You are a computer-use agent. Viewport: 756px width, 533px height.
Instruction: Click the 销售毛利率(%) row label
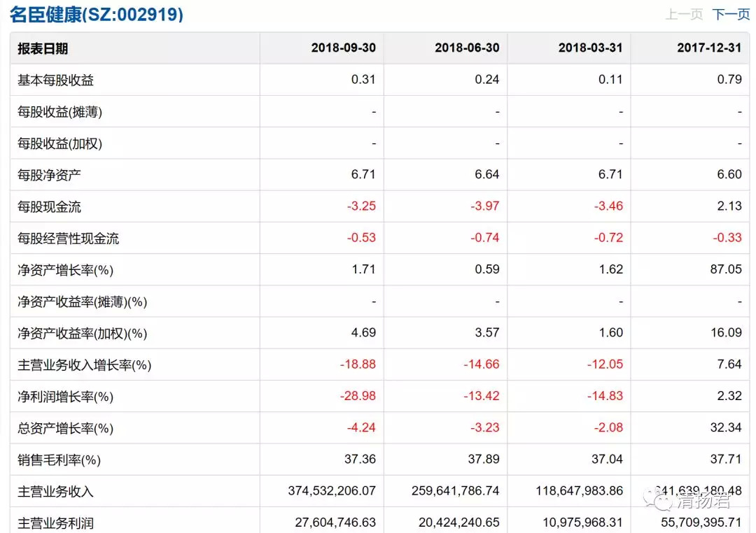pyautogui.click(x=59, y=460)
